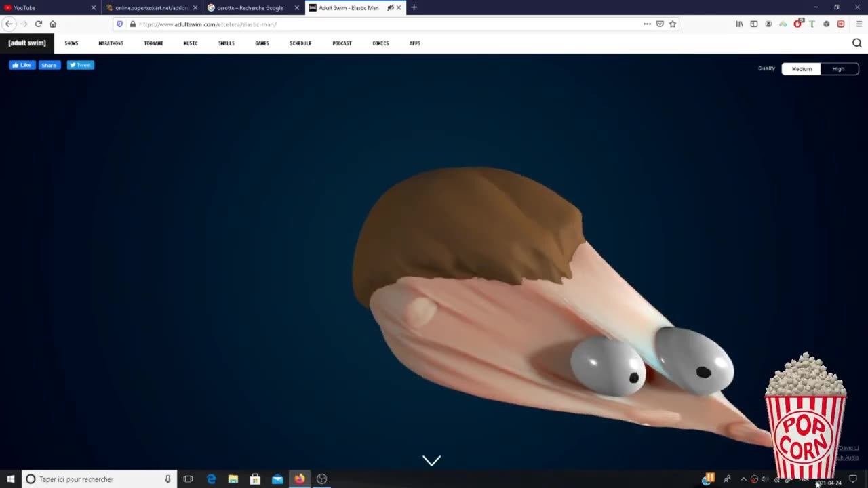This screenshot has width=868, height=488.
Task: Open the Firefox account icon
Action: tap(768, 24)
